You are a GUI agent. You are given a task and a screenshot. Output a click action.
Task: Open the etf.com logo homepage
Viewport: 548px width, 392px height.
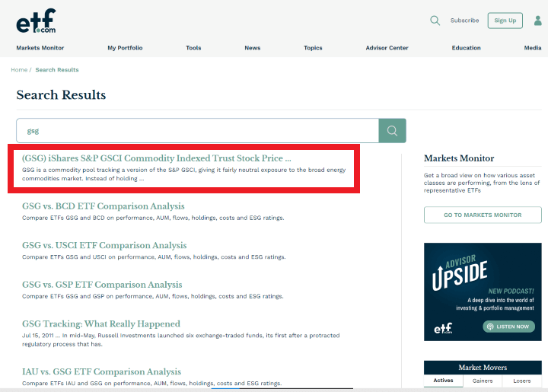[36, 21]
